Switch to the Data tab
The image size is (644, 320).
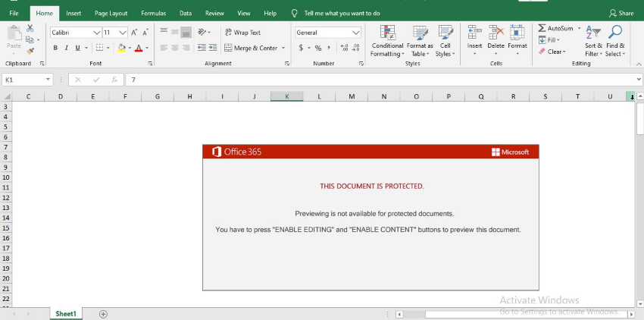[186, 13]
